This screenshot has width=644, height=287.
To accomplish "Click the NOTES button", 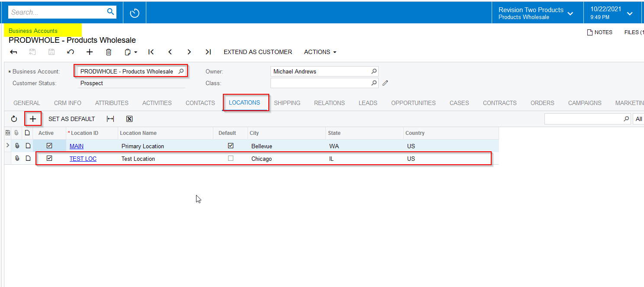I will [x=599, y=32].
